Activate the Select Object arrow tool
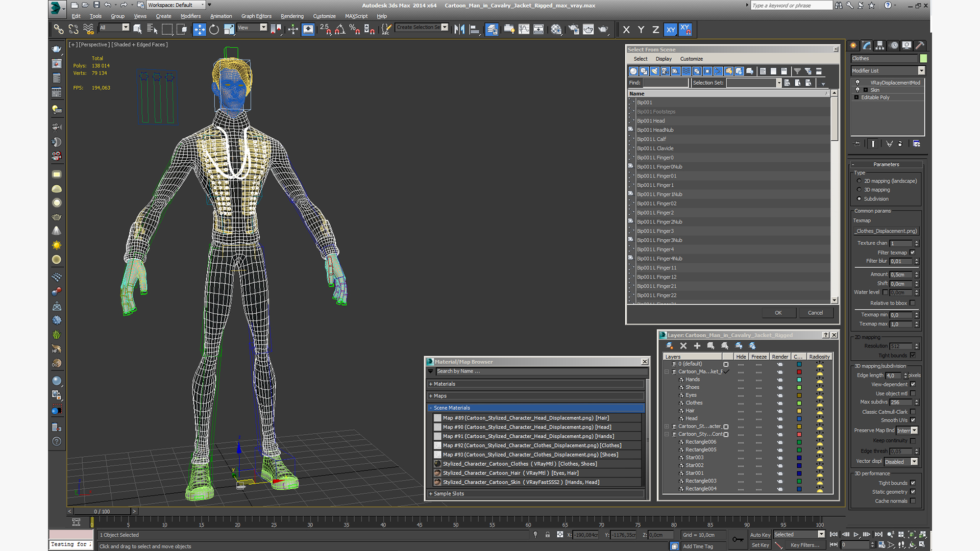The image size is (980, 551). (138, 29)
